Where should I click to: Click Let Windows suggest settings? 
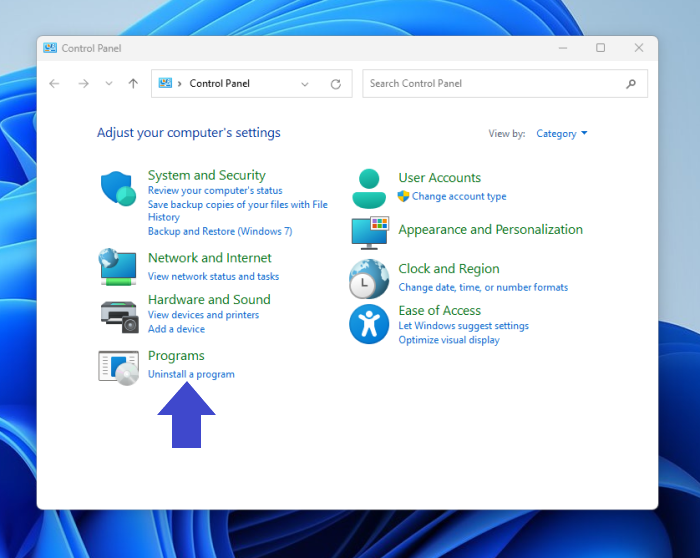(x=463, y=326)
